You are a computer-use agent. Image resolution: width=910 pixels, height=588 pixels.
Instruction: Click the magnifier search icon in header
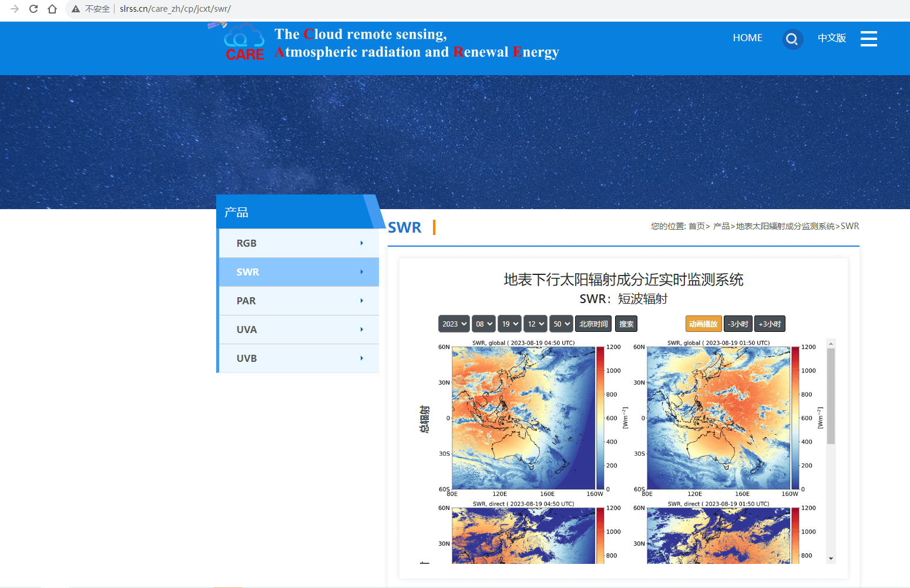792,39
